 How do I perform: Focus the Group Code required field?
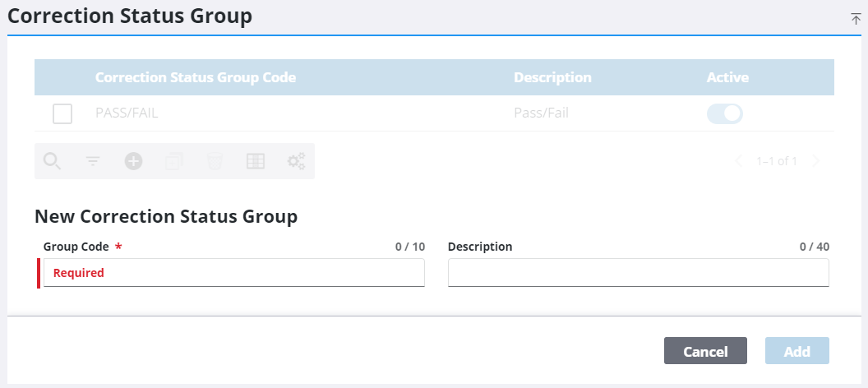[234, 273]
